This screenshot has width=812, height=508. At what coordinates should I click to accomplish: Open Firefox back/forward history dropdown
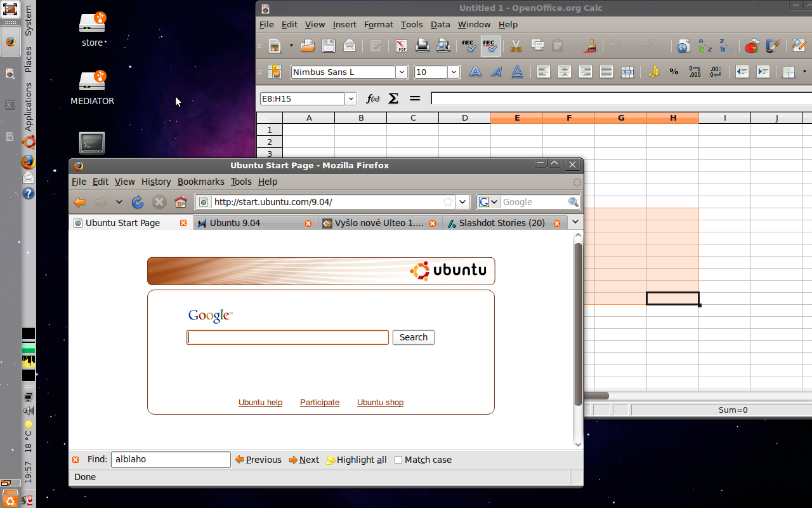click(x=119, y=202)
